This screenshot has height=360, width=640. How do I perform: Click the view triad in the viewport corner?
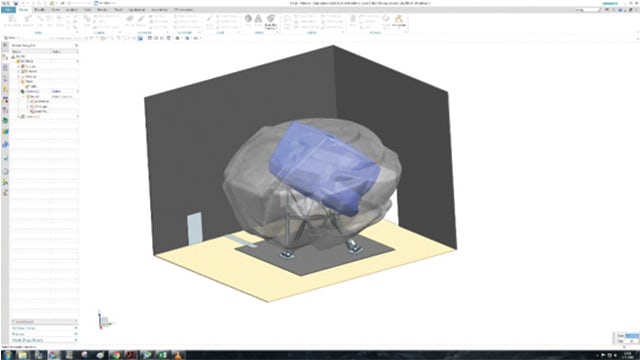pos(105,320)
